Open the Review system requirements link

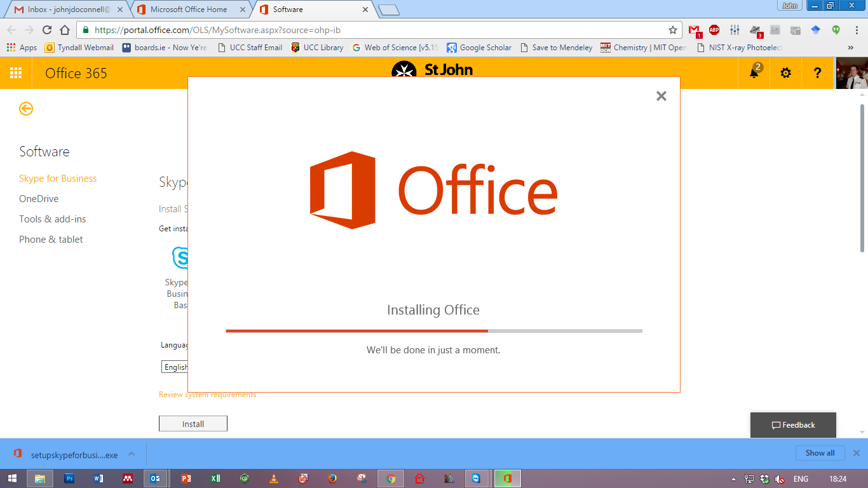click(208, 395)
